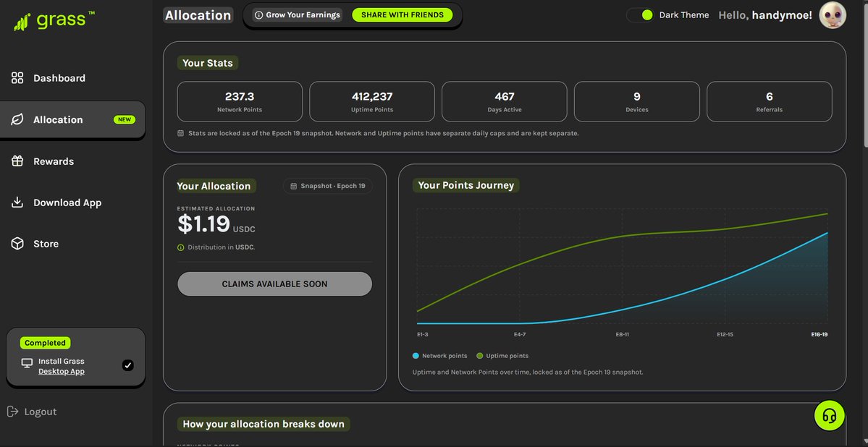
Task: Click the E8-11 axis label
Action: [x=623, y=335]
